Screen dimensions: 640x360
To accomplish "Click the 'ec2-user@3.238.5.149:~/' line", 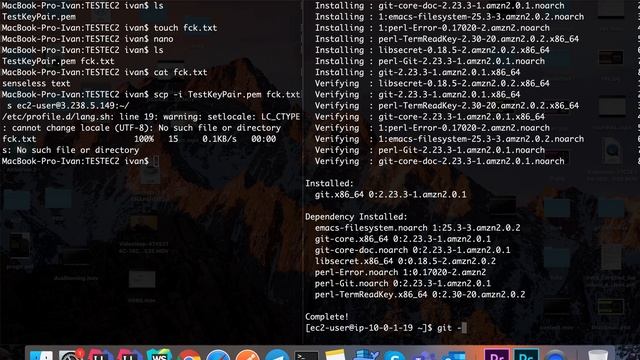I will [x=68, y=106].
